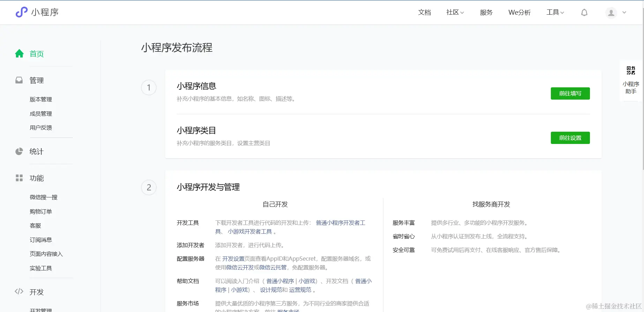The image size is (644, 312).
Task: Expand the 工具 dropdown menu
Action: pyautogui.click(x=555, y=13)
